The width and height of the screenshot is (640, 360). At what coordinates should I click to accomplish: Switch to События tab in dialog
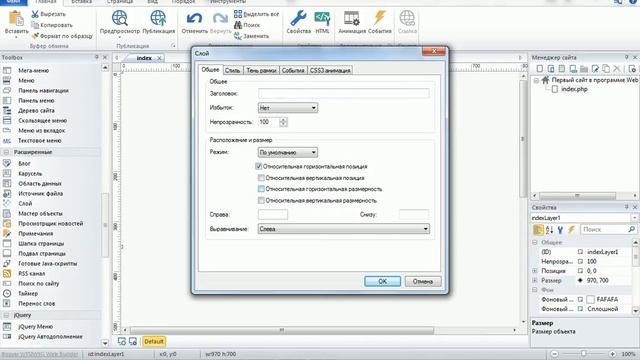[x=293, y=70]
